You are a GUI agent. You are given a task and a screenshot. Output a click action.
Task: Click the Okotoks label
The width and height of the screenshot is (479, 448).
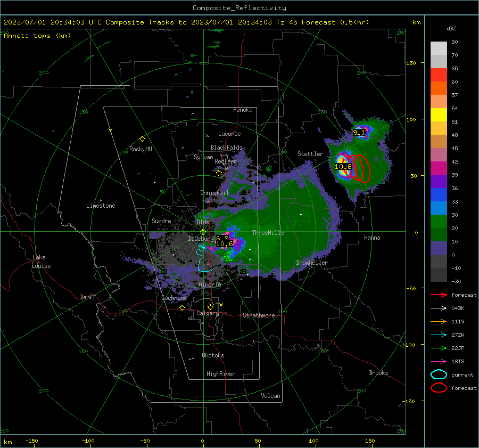coord(213,355)
